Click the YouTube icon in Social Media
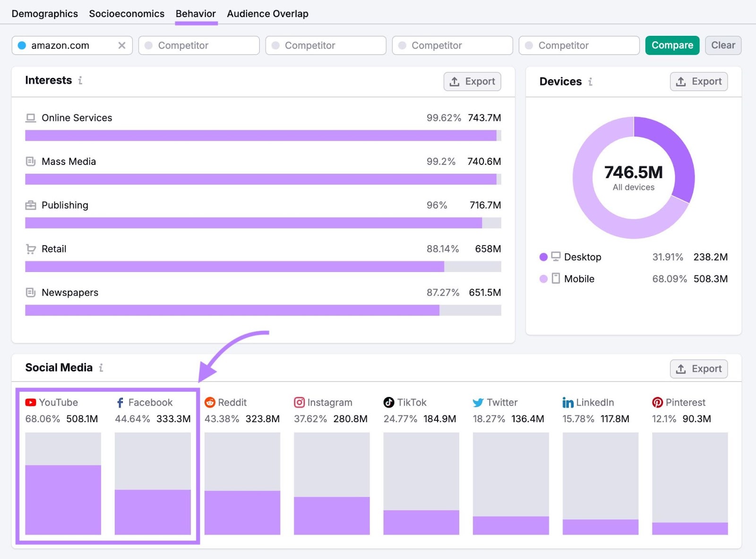 [30, 402]
